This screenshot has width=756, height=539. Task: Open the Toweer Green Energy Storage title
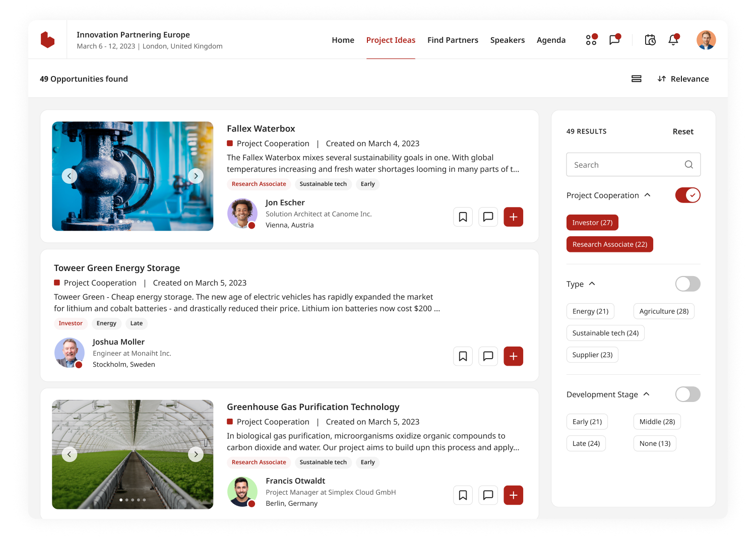(x=117, y=268)
